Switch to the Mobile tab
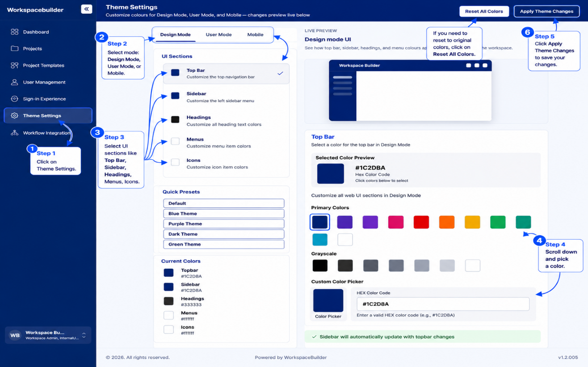The height and width of the screenshot is (367, 588). (255, 34)
